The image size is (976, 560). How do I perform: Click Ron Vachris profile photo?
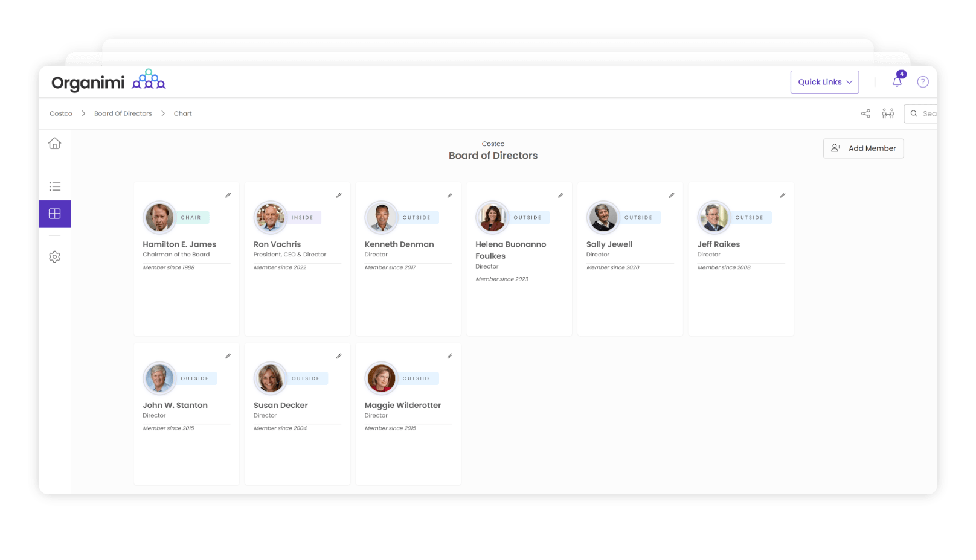[x=271, y=217]
